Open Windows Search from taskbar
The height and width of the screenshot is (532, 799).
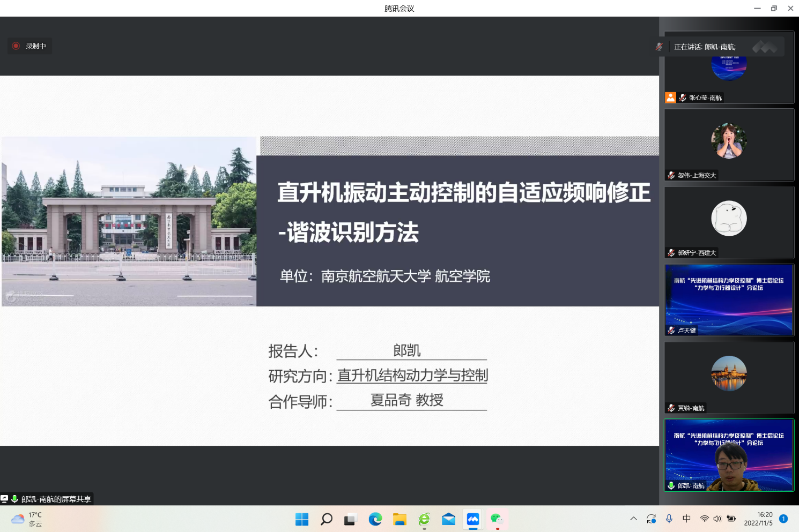[326, 519]
